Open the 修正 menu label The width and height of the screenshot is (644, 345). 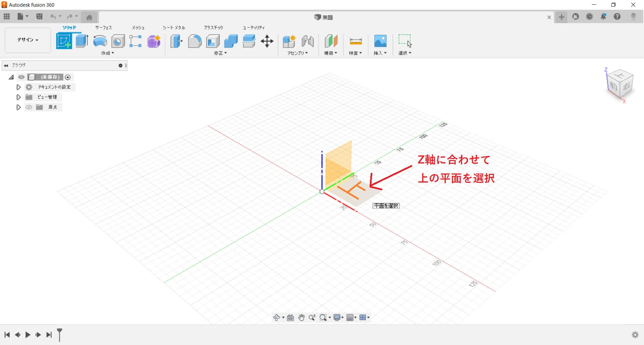coord(220,53)
